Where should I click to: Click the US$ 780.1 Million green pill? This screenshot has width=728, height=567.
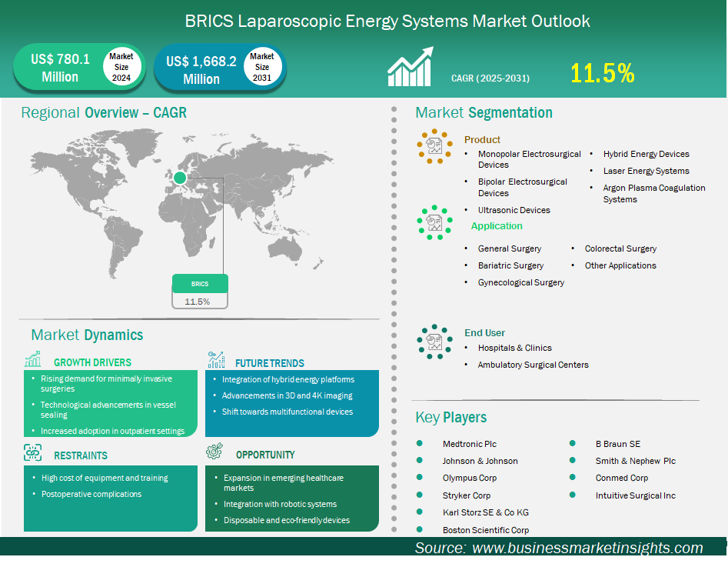[x=60, y=68]
